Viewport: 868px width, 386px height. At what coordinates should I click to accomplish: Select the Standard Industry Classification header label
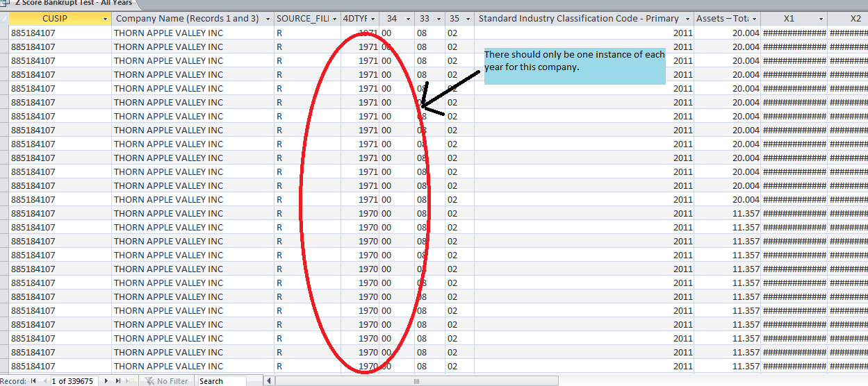[x=578, y=19]
